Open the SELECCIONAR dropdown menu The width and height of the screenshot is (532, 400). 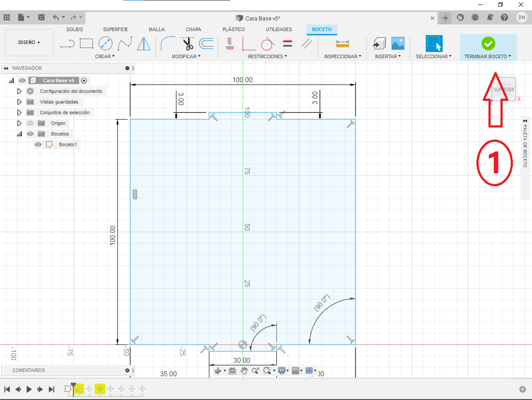(434, 56)
